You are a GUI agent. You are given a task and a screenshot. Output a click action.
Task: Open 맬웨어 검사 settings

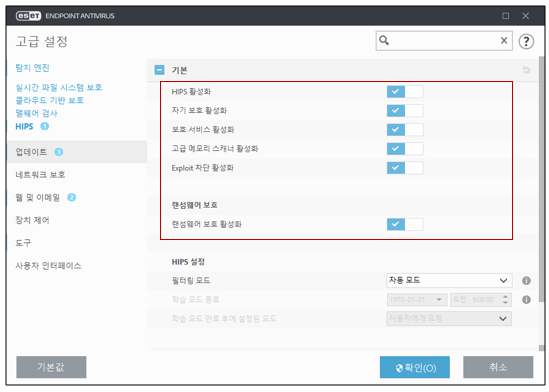pos(36,113)
